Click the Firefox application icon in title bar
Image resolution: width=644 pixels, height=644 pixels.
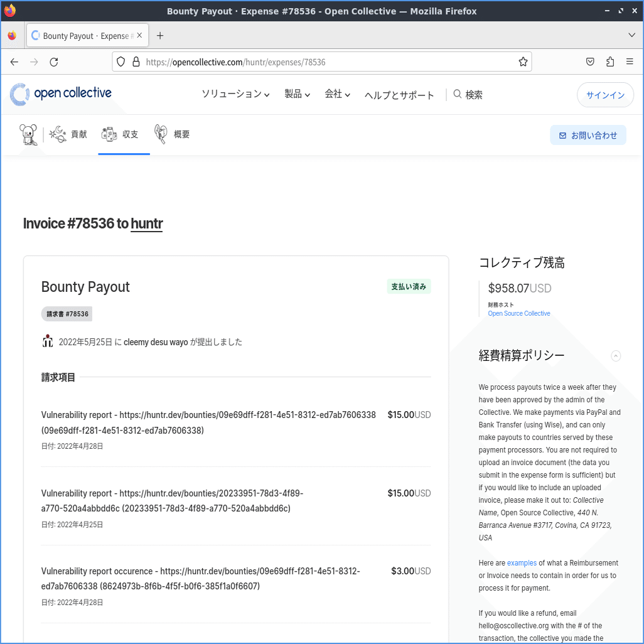10,11
